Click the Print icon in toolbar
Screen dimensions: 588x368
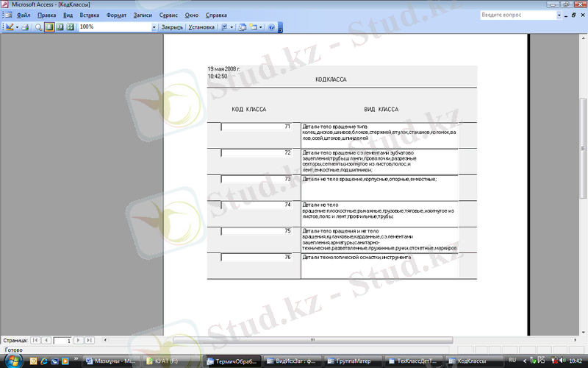(x=25, y=27)
